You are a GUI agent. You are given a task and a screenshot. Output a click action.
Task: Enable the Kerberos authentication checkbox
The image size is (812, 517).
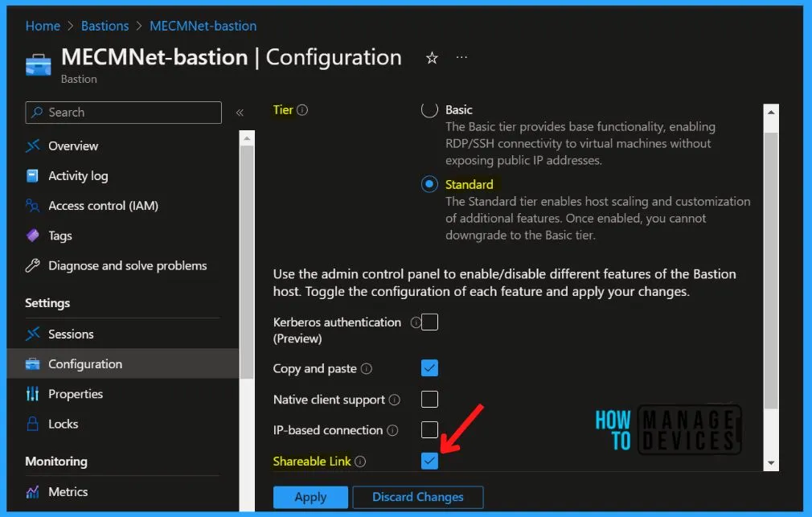point(429,322)
